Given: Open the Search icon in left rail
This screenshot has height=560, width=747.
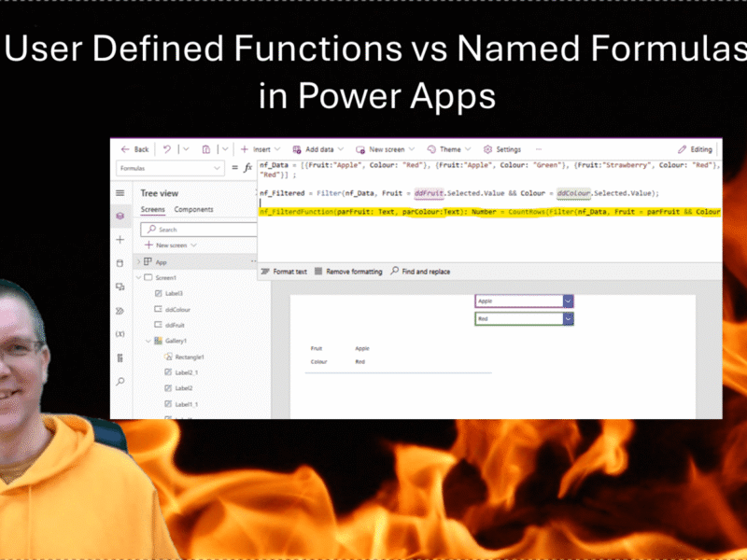Looking at the screenshot, I should tap(120, 382).
